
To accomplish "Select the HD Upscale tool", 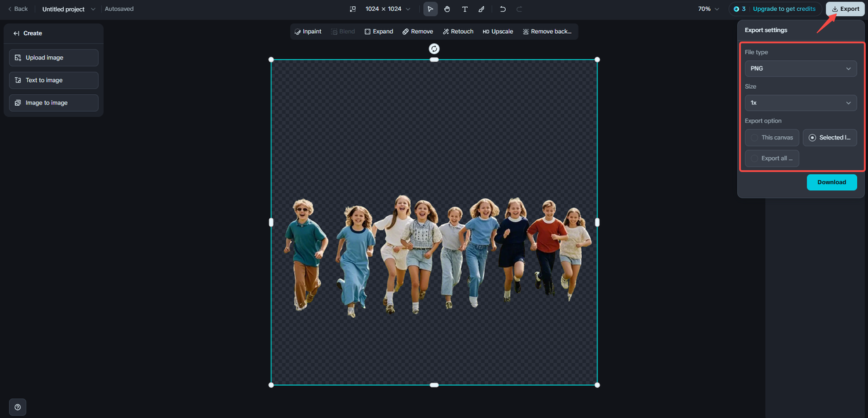I will 498,31.
